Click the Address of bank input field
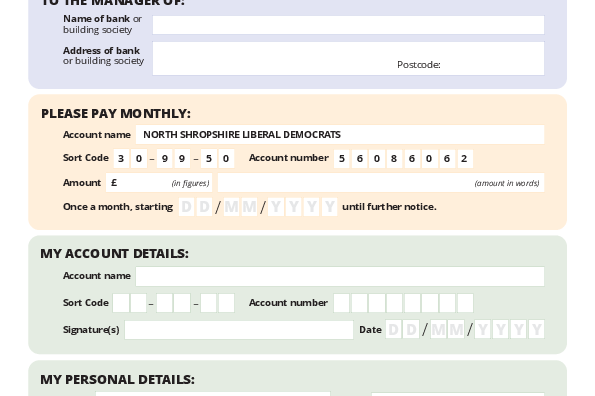Viewport: 595px width, 396px height. (x=348, y=58)
